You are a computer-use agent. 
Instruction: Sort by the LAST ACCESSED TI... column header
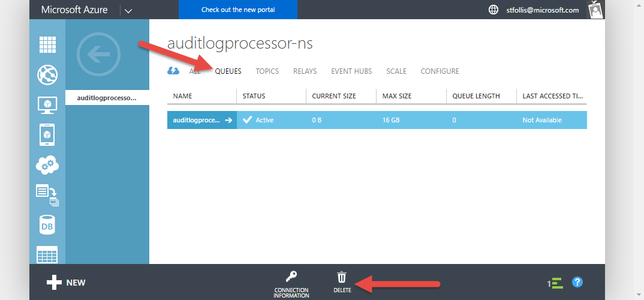coord(552,96)
